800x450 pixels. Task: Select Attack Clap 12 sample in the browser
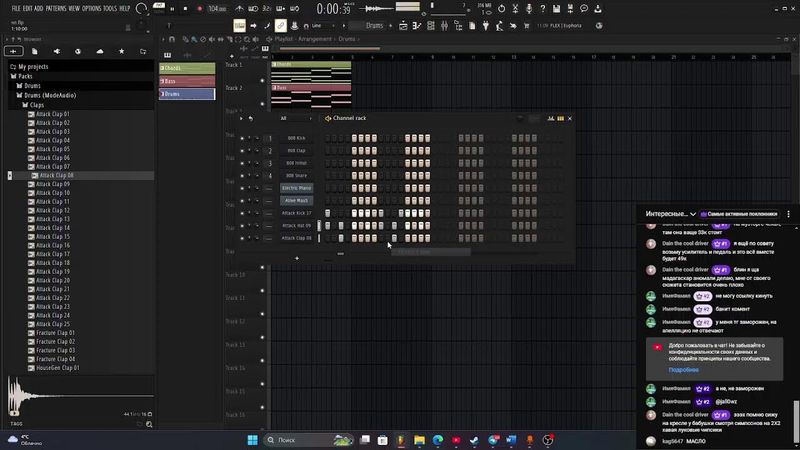coord(53,210)
